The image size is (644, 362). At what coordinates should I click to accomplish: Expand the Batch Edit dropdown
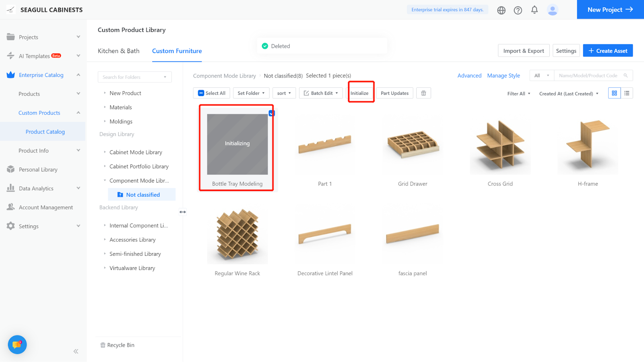[x=321, y=93]
